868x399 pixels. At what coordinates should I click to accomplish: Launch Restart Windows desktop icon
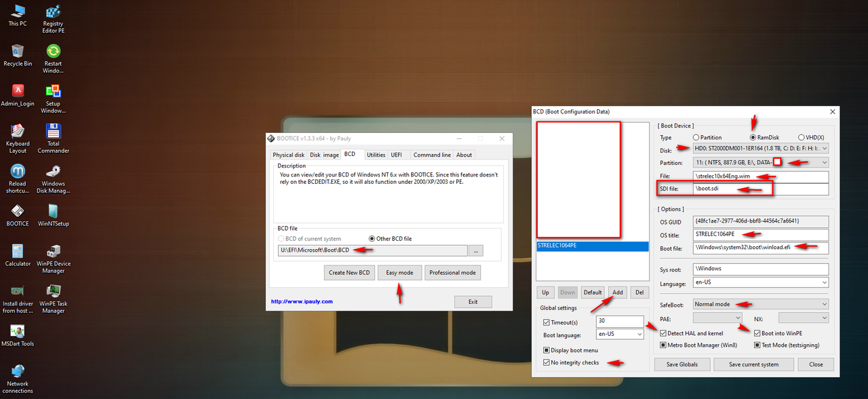53,59
